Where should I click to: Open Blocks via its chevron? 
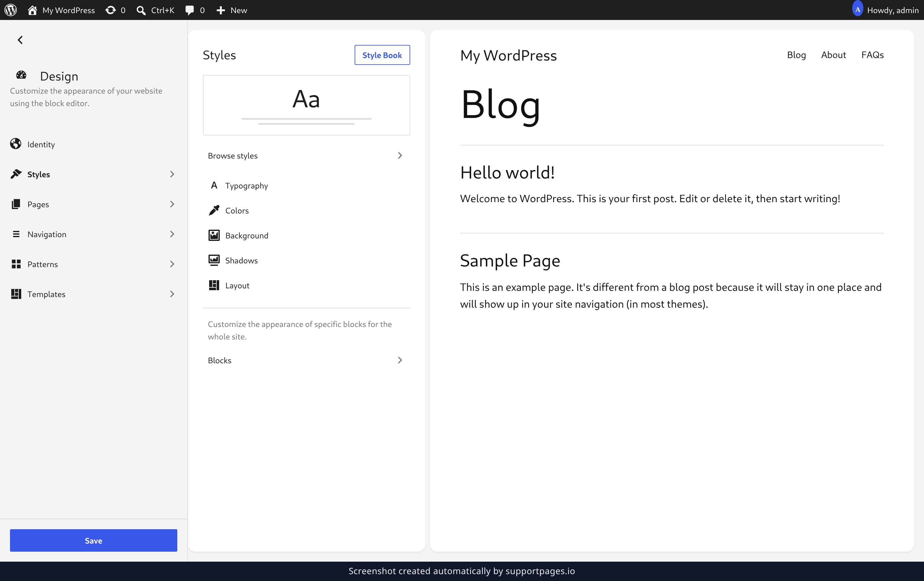pos(400,360)
